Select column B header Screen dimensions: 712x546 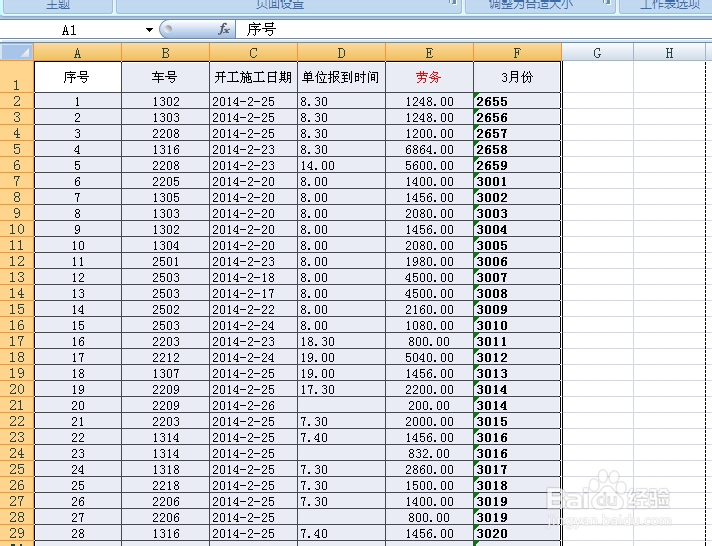tap(165, 53)
